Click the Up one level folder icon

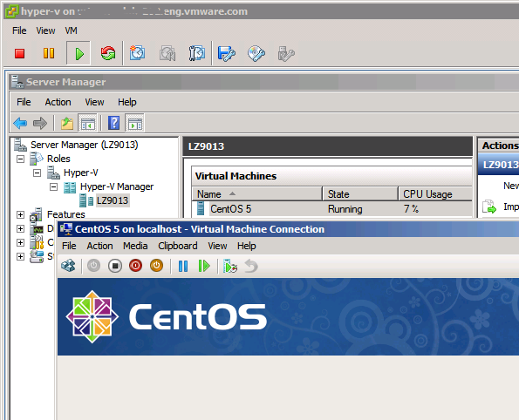tap(67, 124)
